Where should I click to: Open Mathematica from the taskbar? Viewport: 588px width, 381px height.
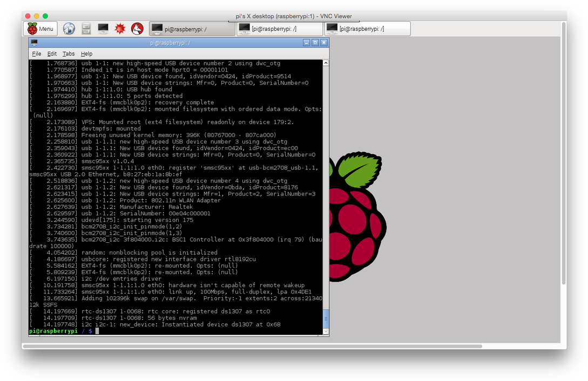coord(120,29)
